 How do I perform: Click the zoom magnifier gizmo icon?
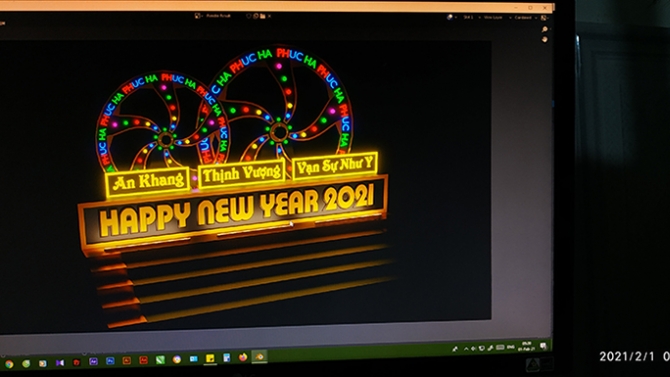(545, 29)
